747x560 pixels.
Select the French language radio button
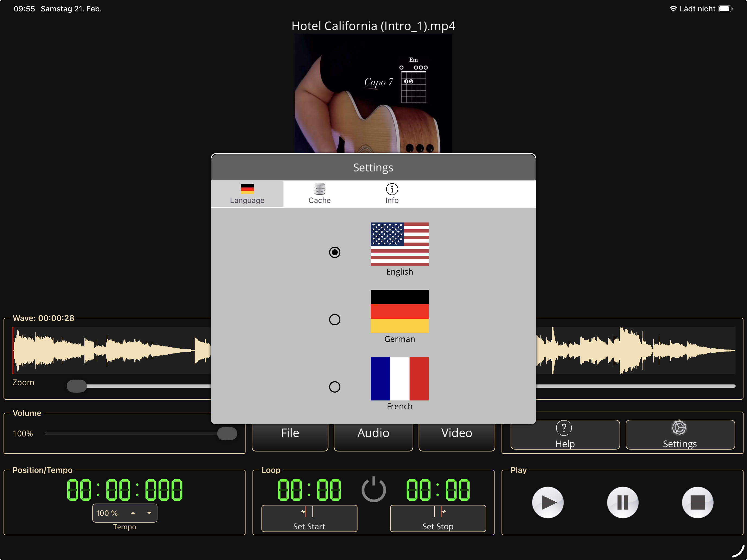[334, 387]
